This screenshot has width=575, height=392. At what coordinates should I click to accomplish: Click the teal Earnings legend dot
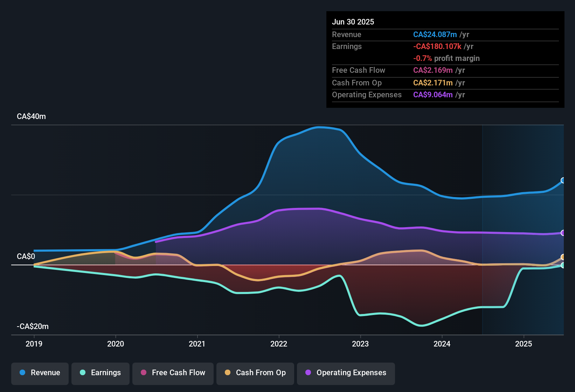[x=83, y=373]
